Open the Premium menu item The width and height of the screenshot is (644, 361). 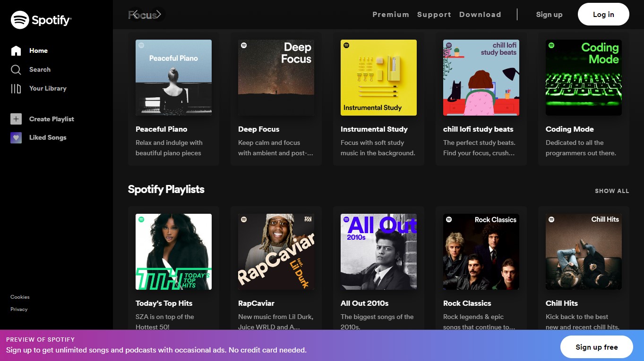click(x=391, y=14)
